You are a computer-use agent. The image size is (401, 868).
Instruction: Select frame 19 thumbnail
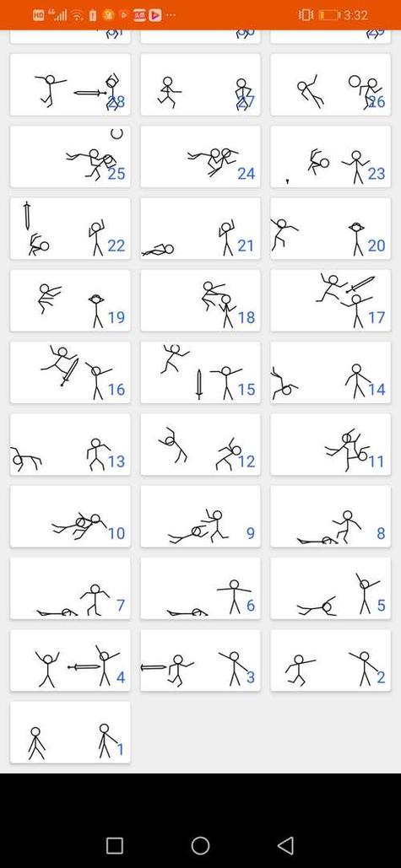coord(70,300)
